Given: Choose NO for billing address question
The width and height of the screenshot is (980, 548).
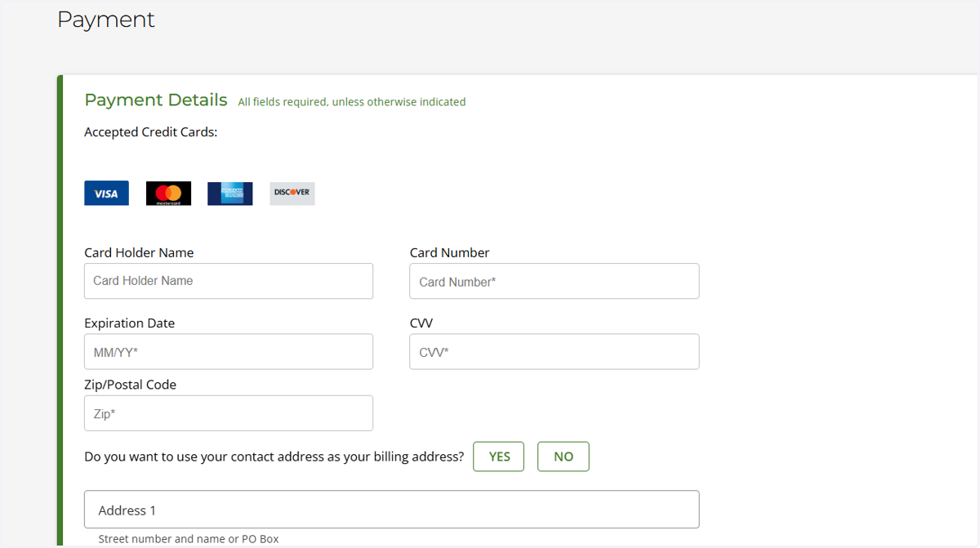Looking at the screenshot, I should coord(563,457).
